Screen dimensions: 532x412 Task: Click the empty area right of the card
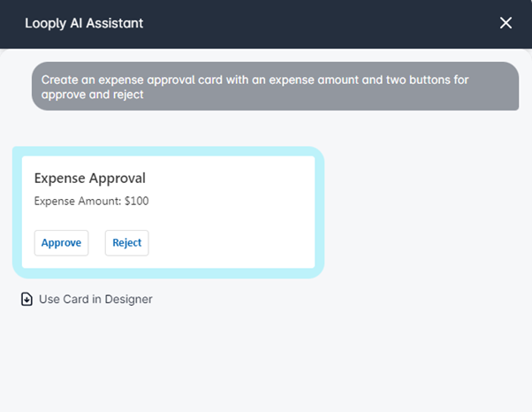coord(428,212)
